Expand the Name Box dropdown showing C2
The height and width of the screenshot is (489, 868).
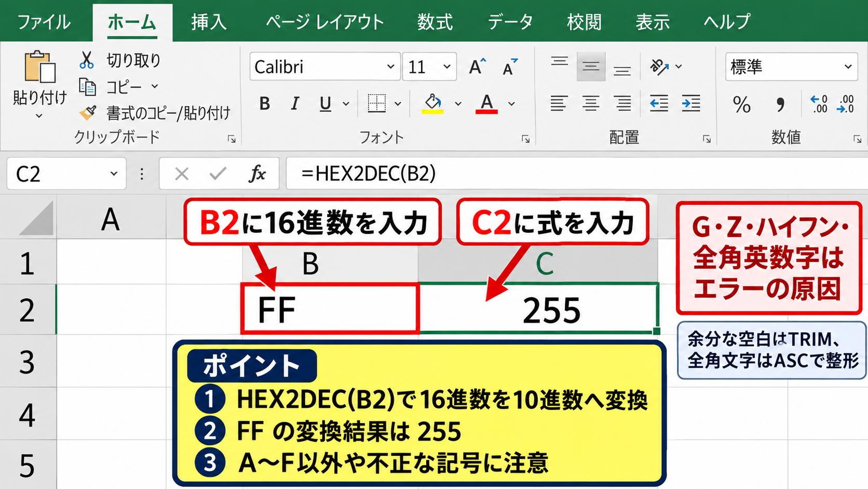(114, 174)
